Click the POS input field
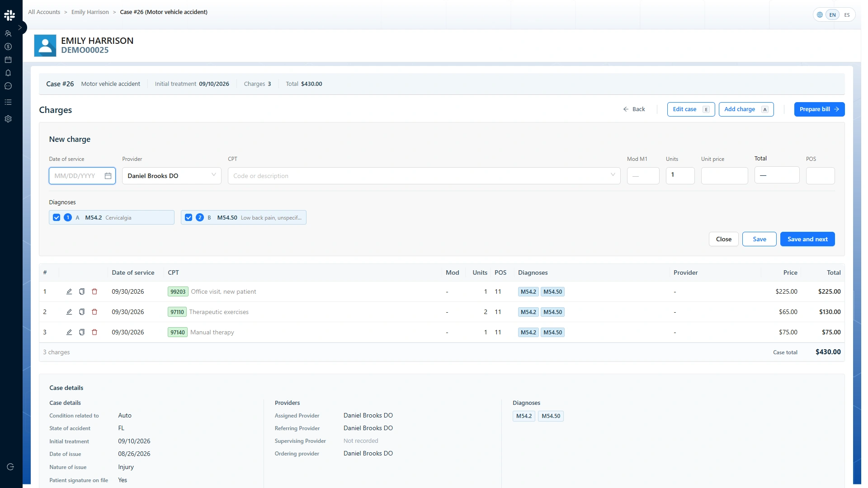 coord(820,176)
